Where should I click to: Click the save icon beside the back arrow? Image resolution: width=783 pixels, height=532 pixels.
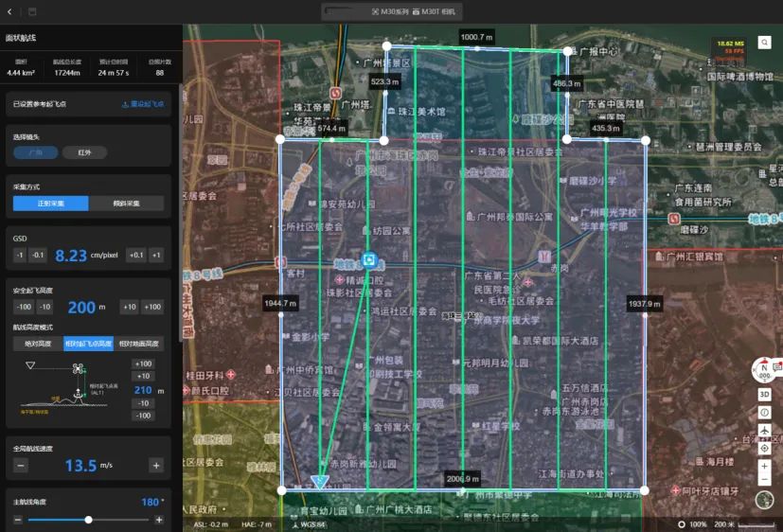(x=32, y=11)
